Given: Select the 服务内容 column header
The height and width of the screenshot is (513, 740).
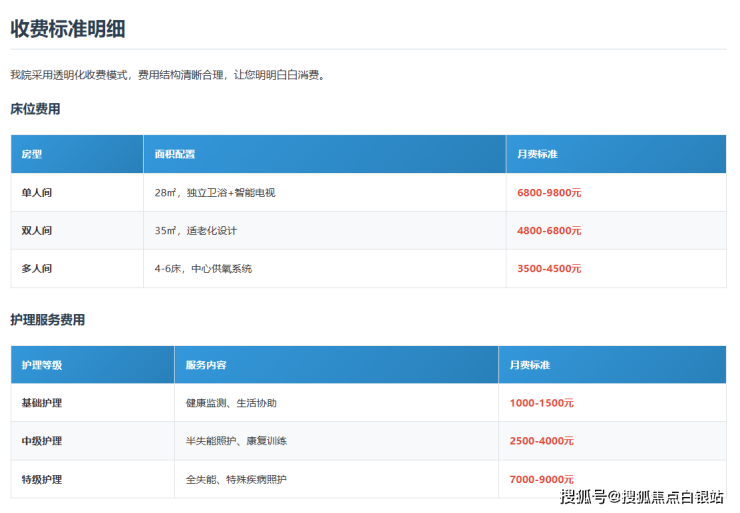Looking at the screenshot, I should [206, 365].
